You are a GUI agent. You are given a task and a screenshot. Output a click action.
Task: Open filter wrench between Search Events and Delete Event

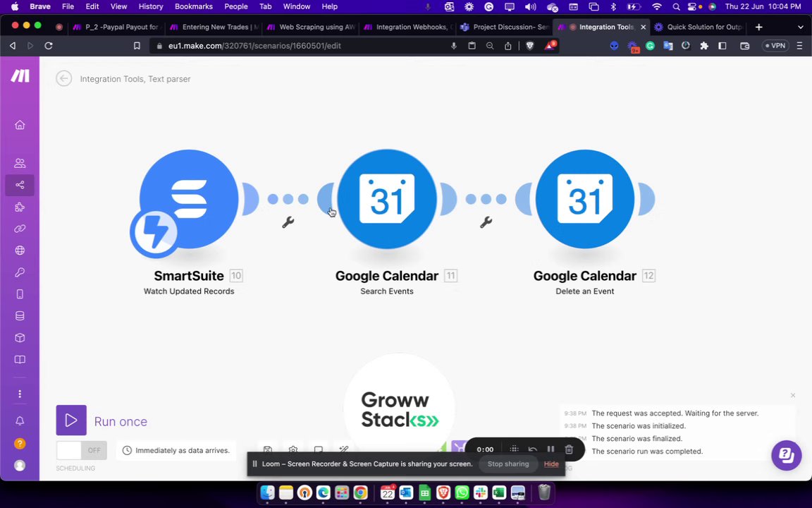pyautogui.click(x=486, y=222)
